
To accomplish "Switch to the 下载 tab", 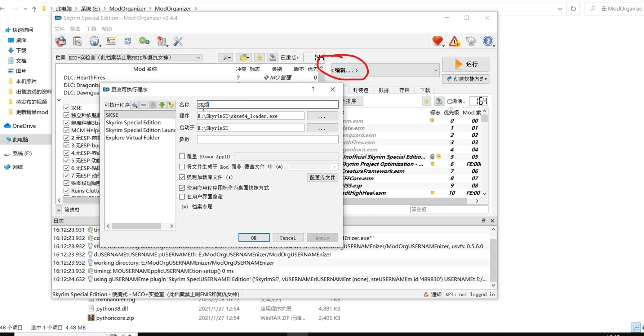I will tap(425, 90).
